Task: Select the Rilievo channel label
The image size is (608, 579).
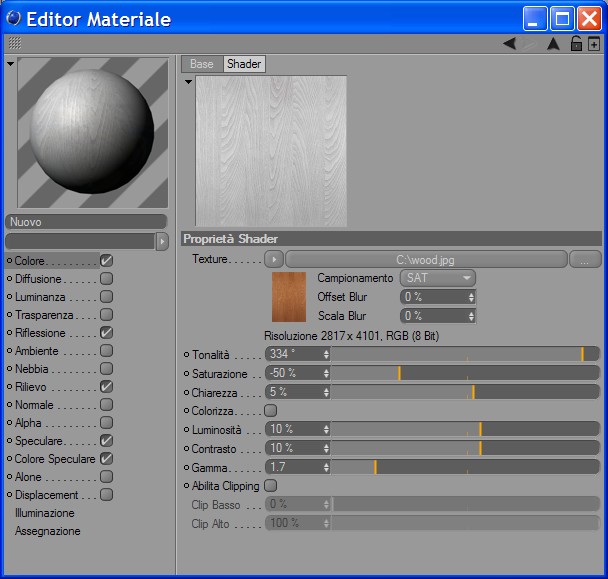Action: 31,387
